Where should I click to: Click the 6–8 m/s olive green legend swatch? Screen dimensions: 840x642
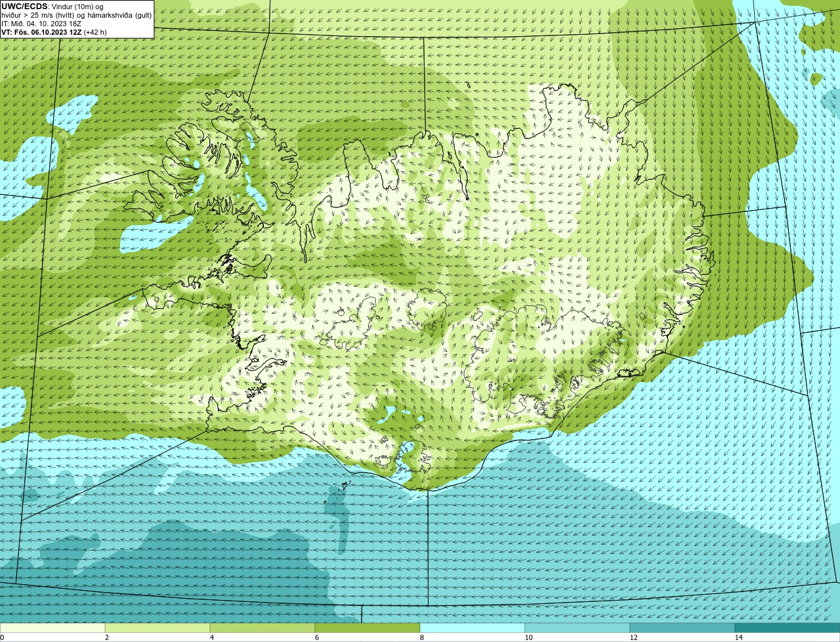point(367,628)
